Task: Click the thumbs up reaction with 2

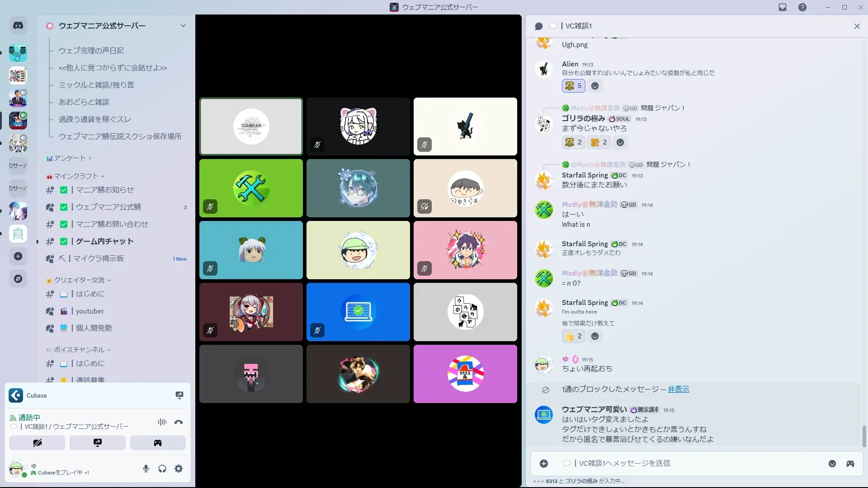Action: click(573, 336)
